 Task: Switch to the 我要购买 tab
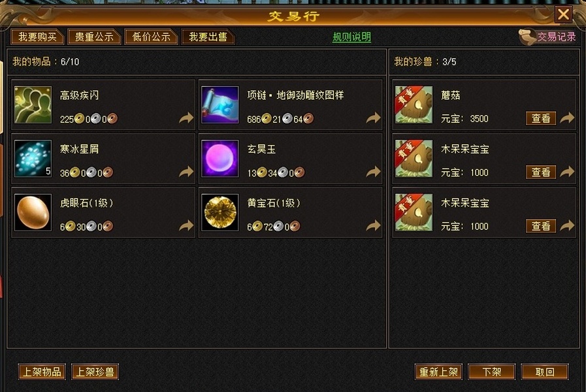37,37
